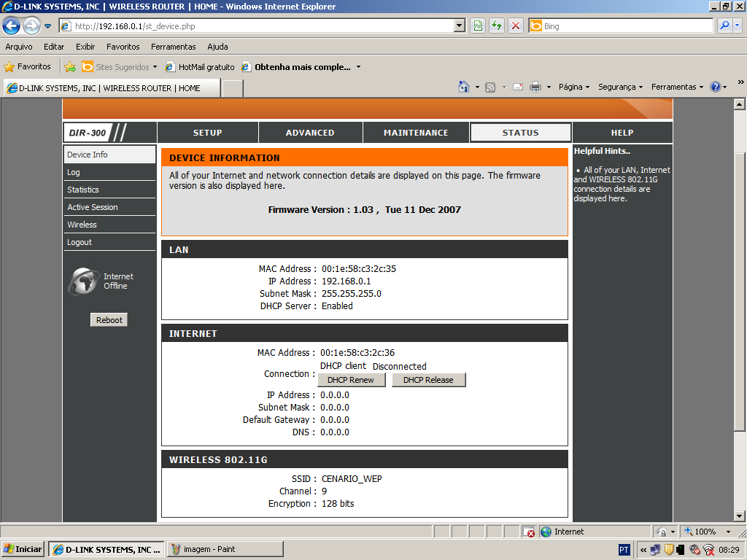This screenshot has width=747, height=560.
Task: Click Logout in sidebar
Action: (109, 242)
